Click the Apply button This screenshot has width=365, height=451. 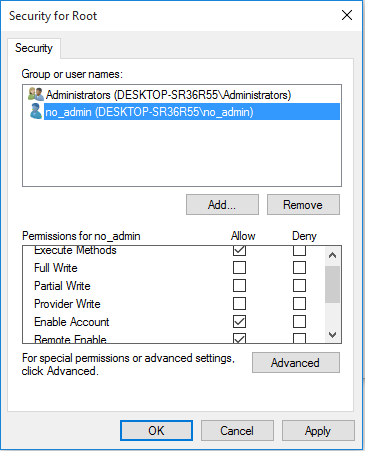(318, 430)
